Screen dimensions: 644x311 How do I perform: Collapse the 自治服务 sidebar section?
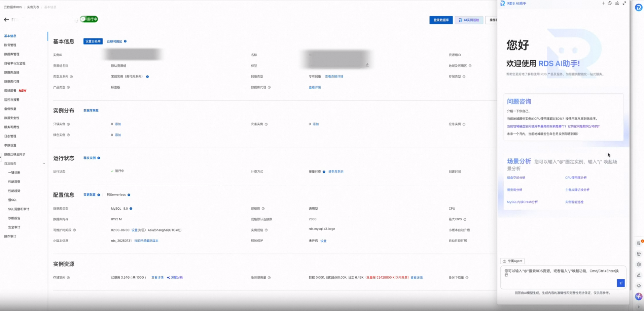(44, 163)
